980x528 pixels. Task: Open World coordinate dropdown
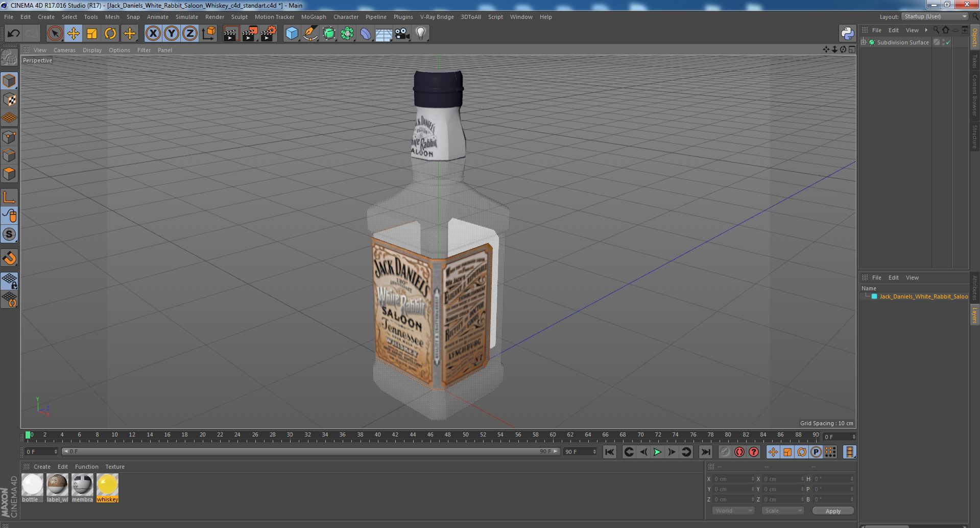click(733, 511)
